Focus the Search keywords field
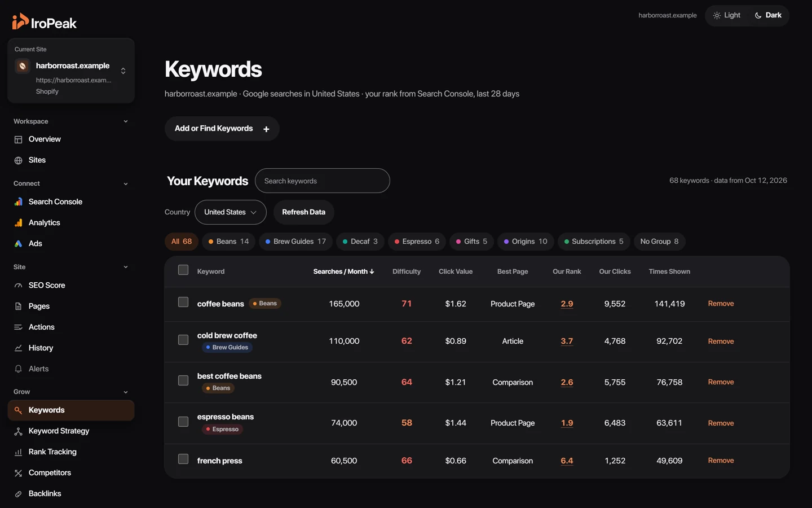This screenshot has width=812, height=508. tap(323, 181)
